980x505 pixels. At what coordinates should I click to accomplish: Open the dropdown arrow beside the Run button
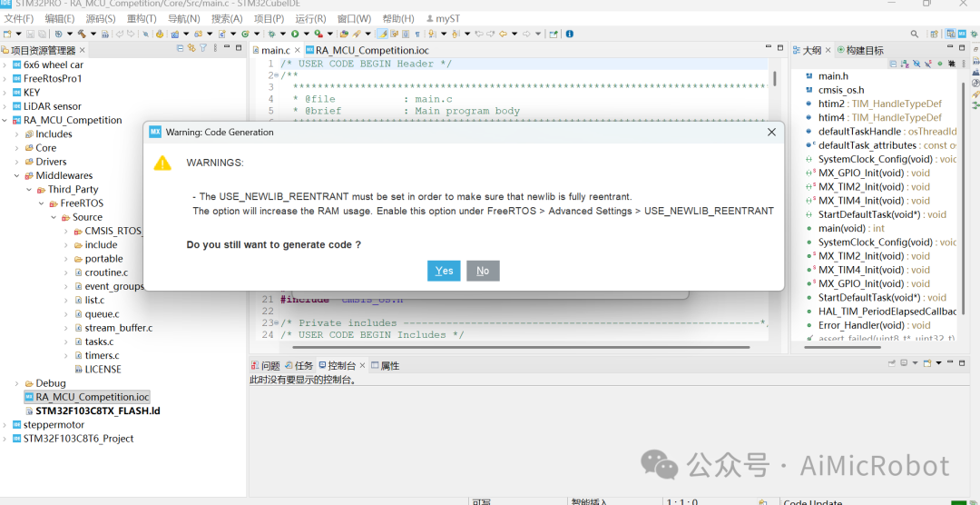(x=307, y=34)
